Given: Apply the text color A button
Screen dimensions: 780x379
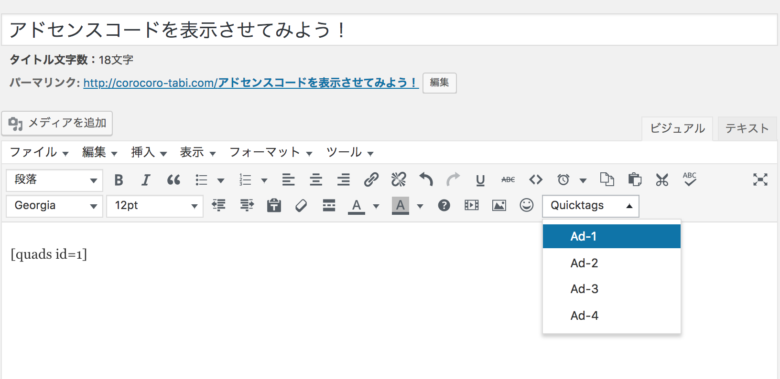Looking at the screenshot, I should tap(356, 205).
